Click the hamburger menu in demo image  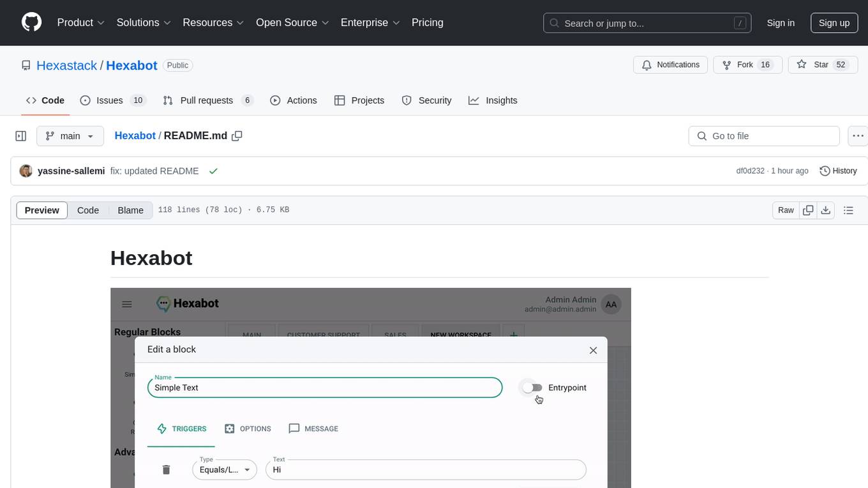(x=127, y=304)
